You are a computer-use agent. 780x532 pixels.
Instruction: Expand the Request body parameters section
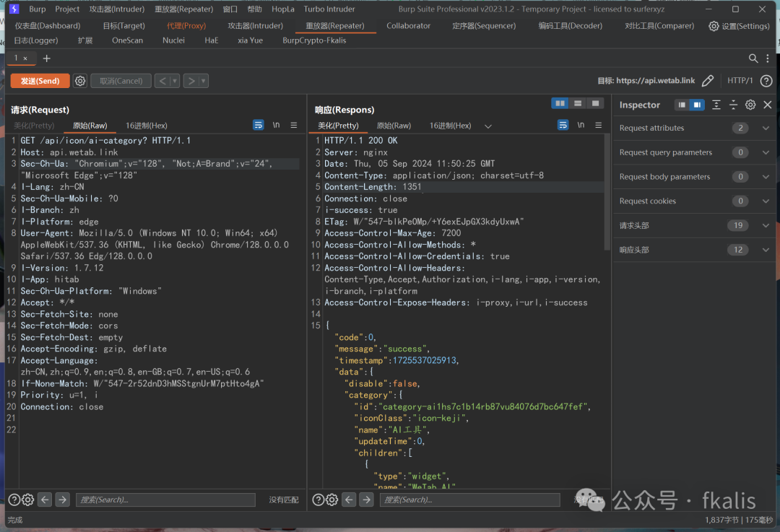766,177
